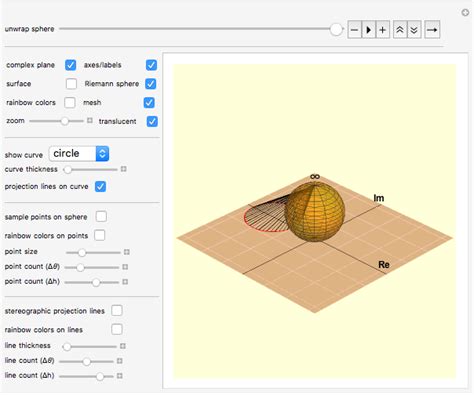Click the minus step-back animation button
The image size is (474, 395).
coord(354,30)
